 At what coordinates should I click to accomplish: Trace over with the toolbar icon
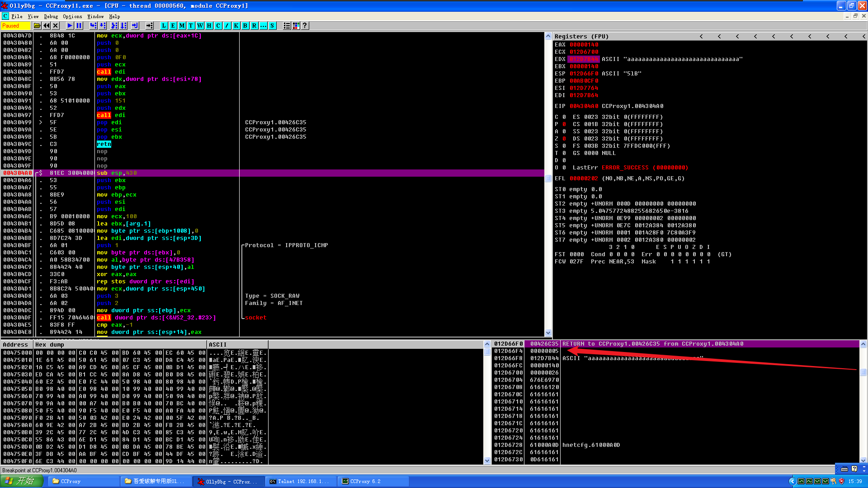[124, 26]
